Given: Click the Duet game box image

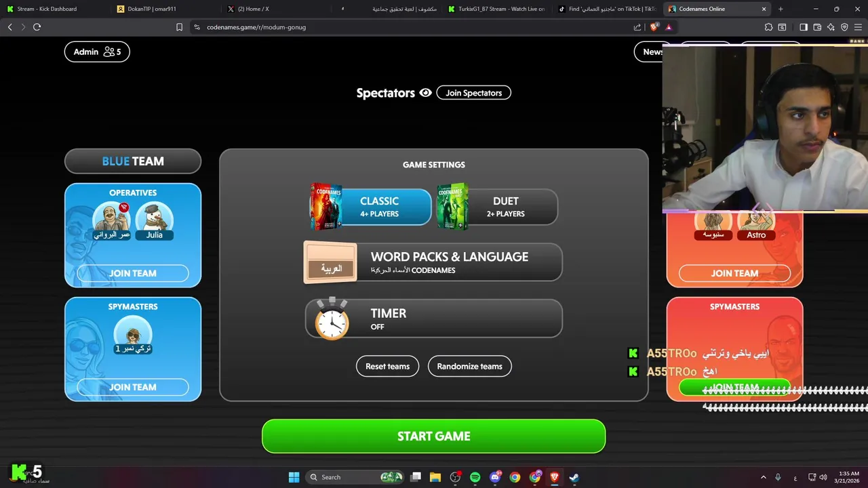Looking at the screenshot, I should pyautogui.click(x=452, y=207).
